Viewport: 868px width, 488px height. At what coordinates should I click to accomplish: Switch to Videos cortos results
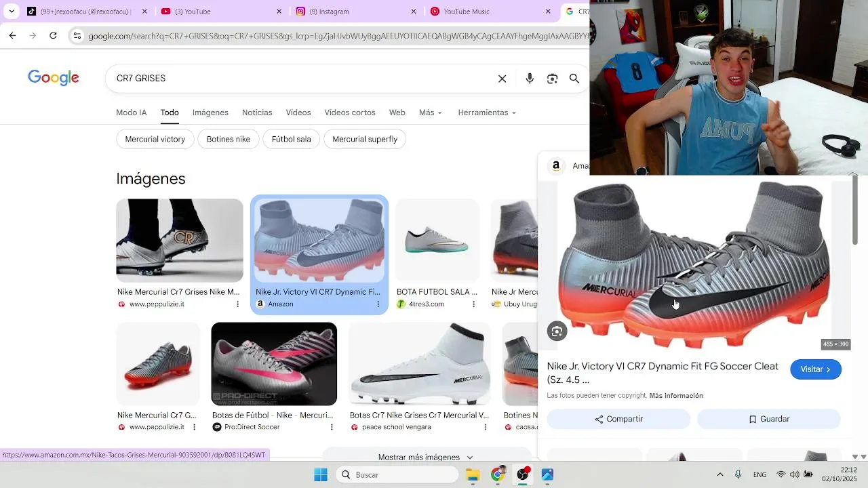350,113
